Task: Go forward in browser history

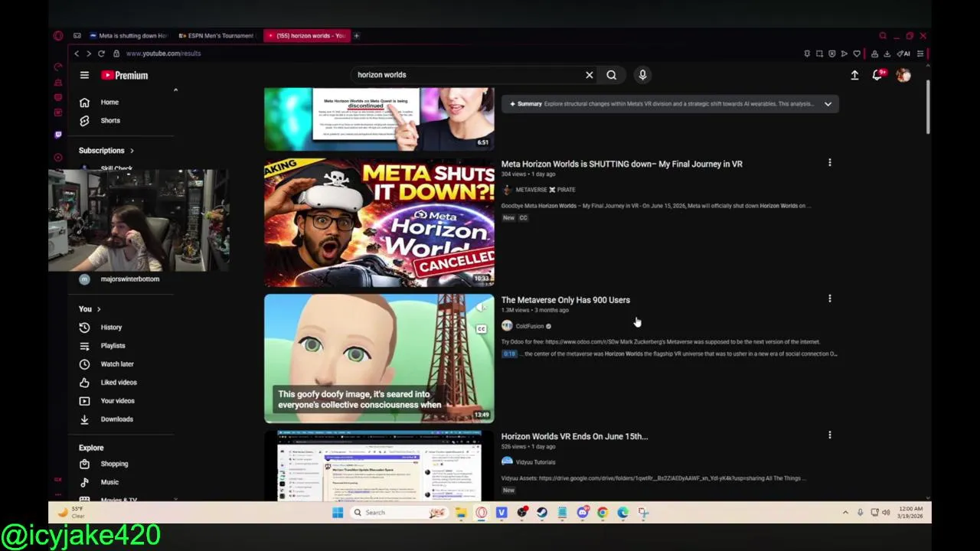Action: tap(89, 54)
